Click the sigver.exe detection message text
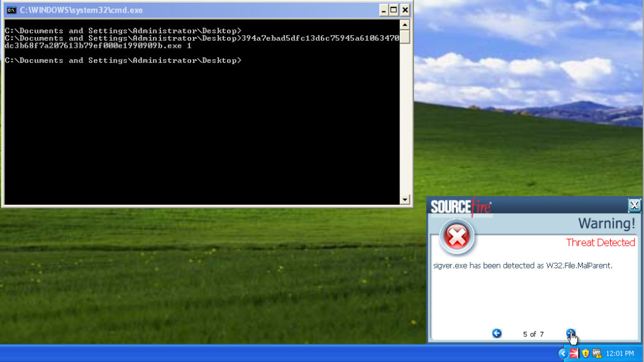The height and width of the screenshot is (362, 644). pos(523,265)
